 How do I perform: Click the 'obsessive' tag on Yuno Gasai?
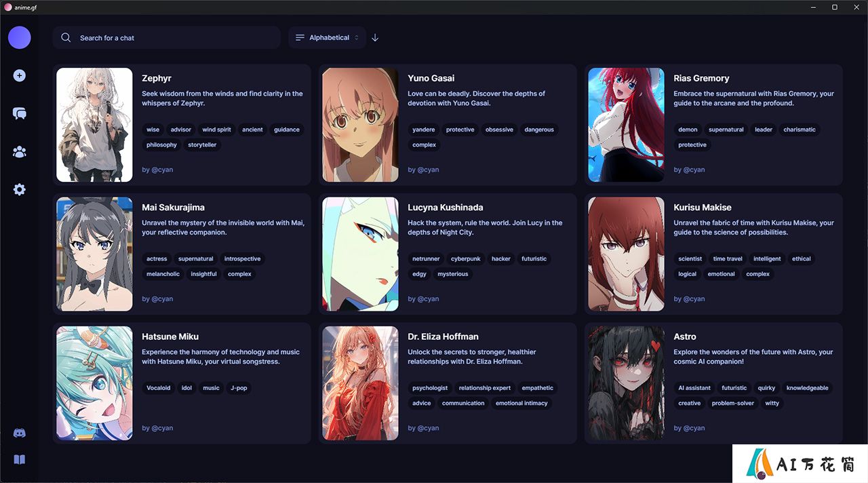tap(499, 130)
